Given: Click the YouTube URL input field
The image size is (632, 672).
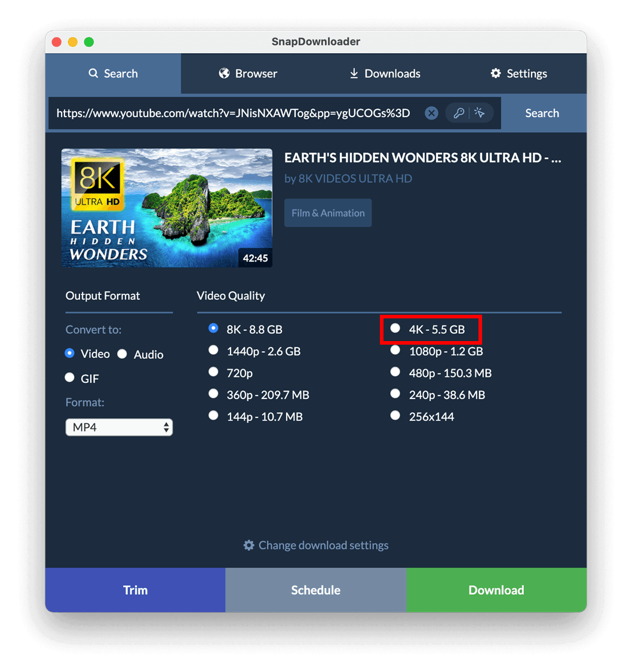Looking at the screenshot, I should [234, 113].
